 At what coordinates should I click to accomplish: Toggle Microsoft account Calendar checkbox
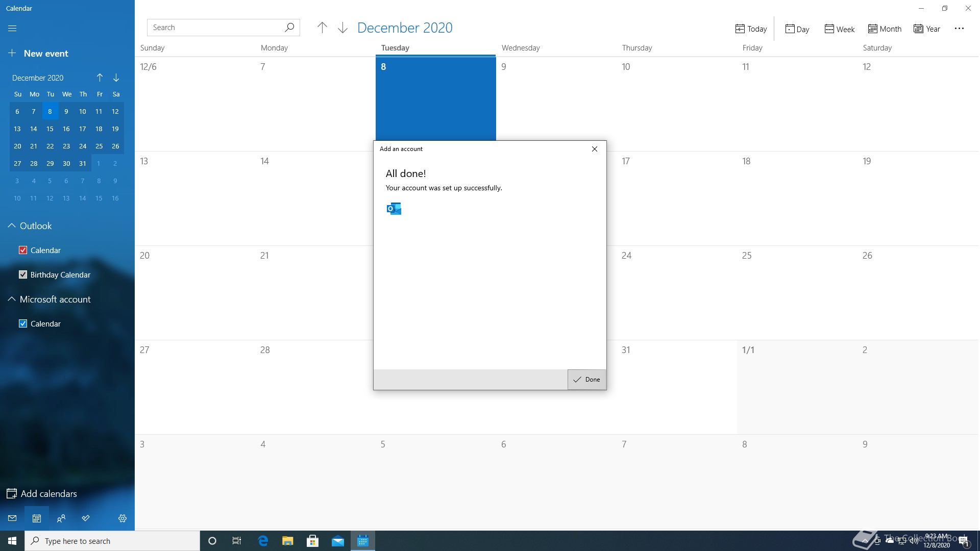pos(23,323)
